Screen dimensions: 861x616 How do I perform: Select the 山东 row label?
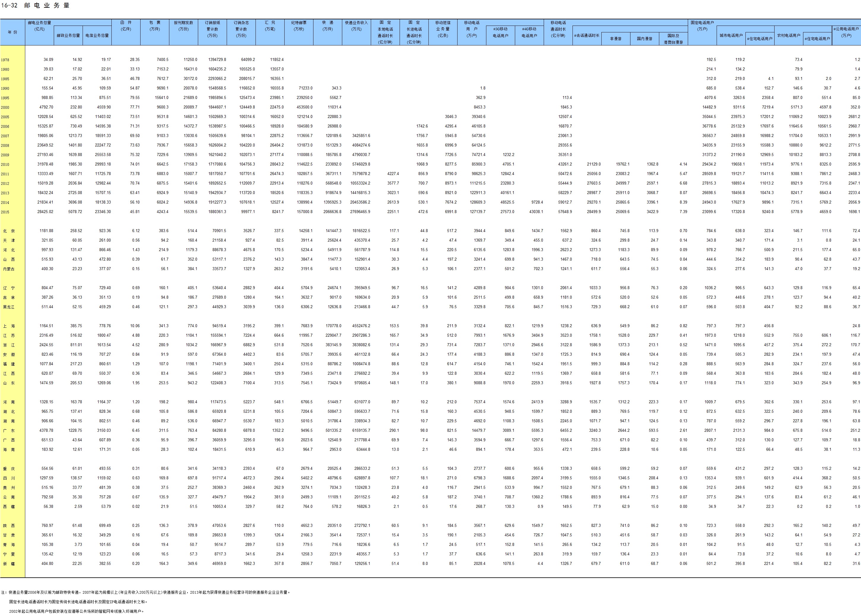click(x=9, y=383)
